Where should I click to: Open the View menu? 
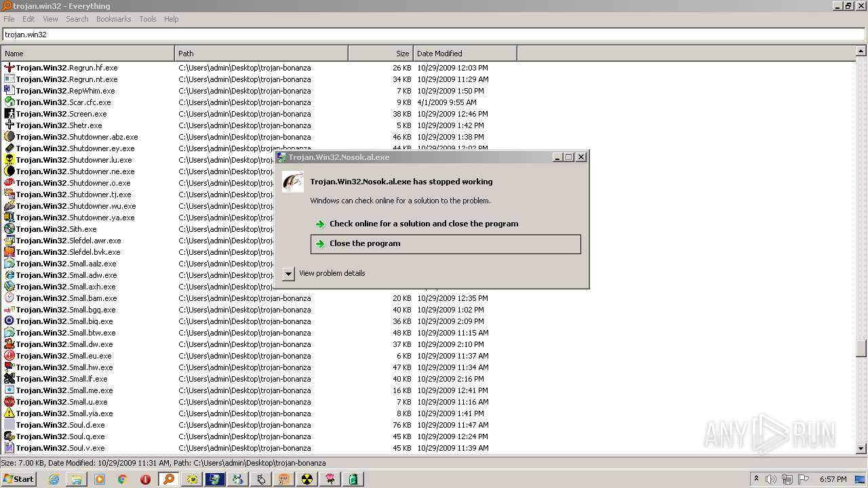(50, 19)
